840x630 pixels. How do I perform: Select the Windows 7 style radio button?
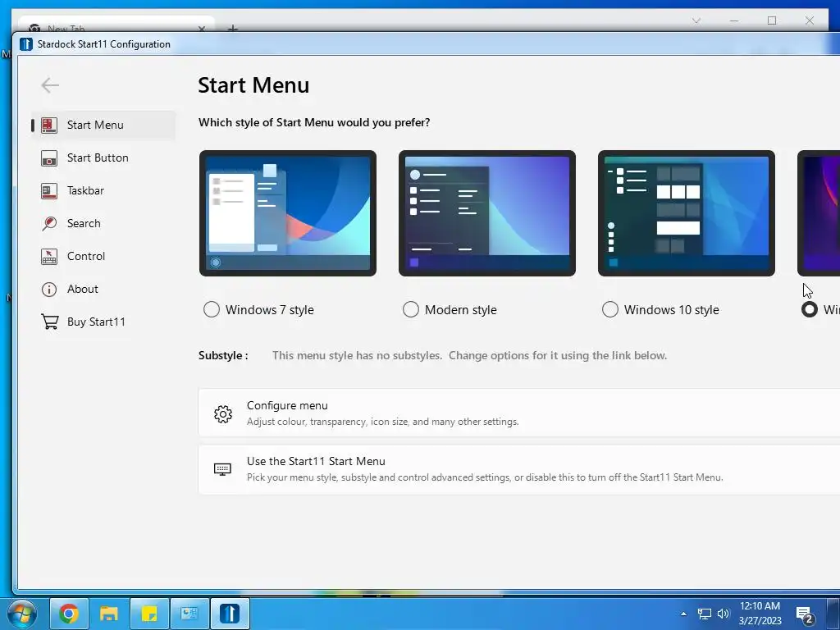click(x=212, y=309)
